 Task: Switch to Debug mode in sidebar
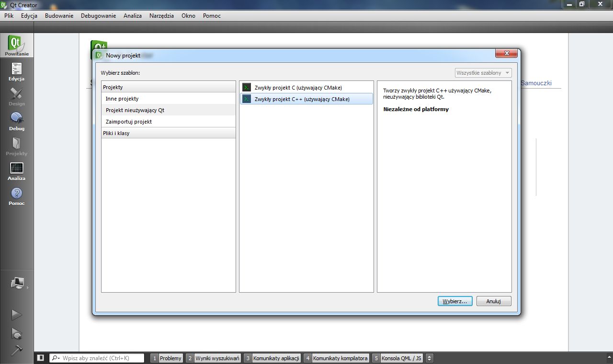tap(17, 121)
